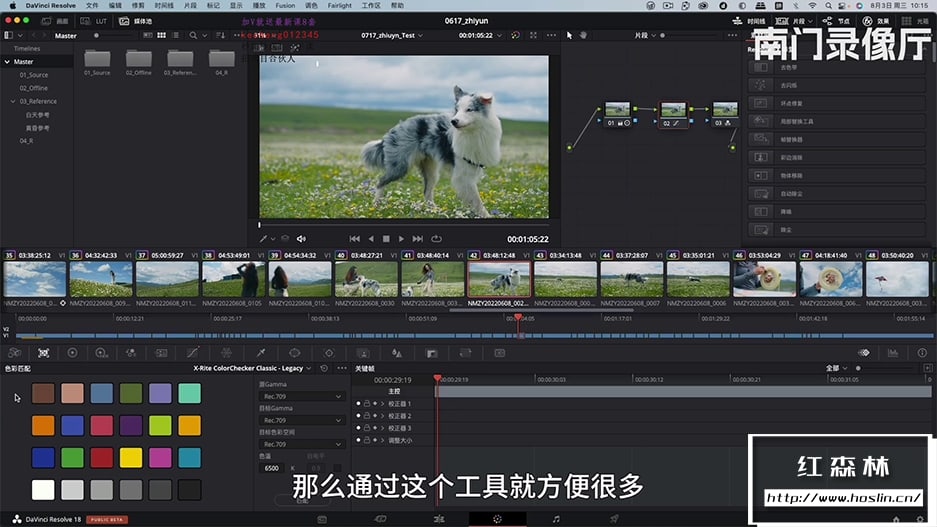Click the play button under the viewer

click(x=402, y=239)
